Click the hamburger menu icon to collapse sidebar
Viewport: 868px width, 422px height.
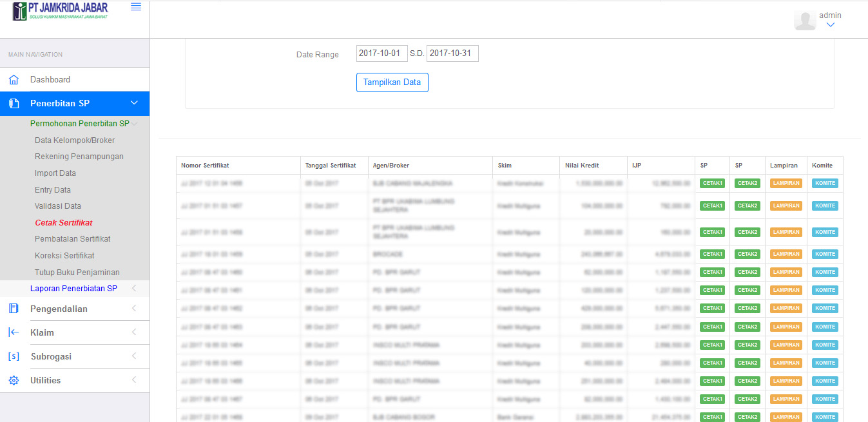[135, 7]
